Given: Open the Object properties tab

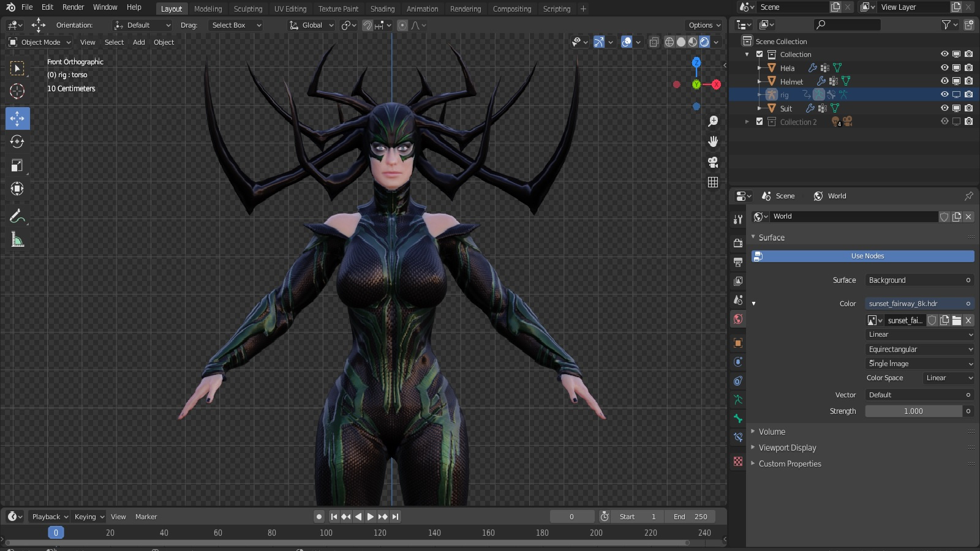Looking at the screenshot, I should click(738, 343).
